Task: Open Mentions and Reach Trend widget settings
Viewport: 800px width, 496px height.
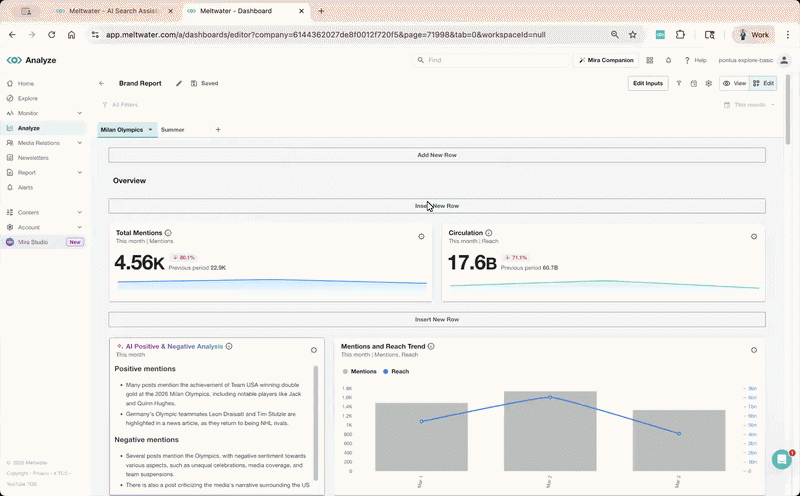Action: point(754,350)
